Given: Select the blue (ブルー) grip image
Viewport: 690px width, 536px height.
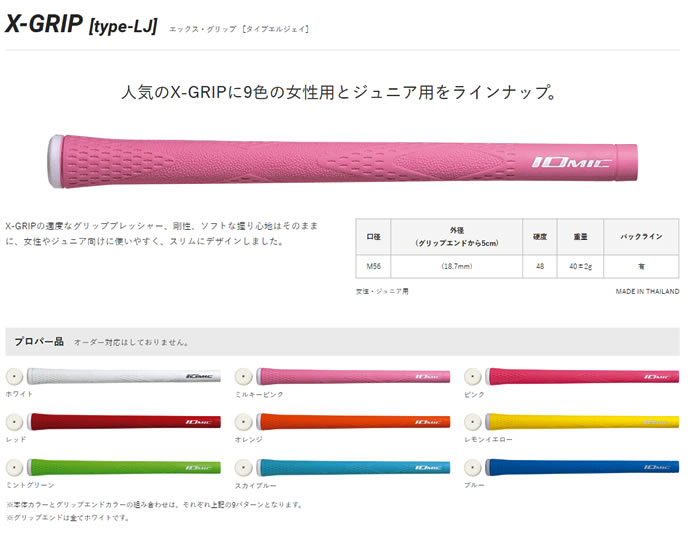Looking at the screenshot, I should point(582,467).
